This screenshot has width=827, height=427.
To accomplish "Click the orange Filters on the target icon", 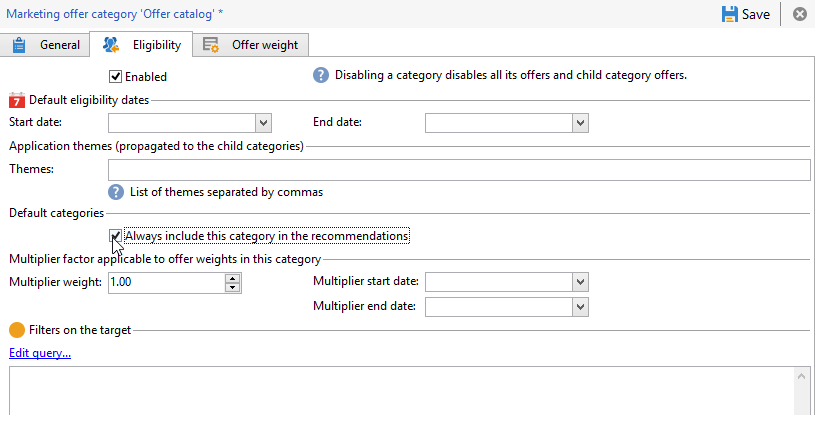I will click(x=17, y=329).
